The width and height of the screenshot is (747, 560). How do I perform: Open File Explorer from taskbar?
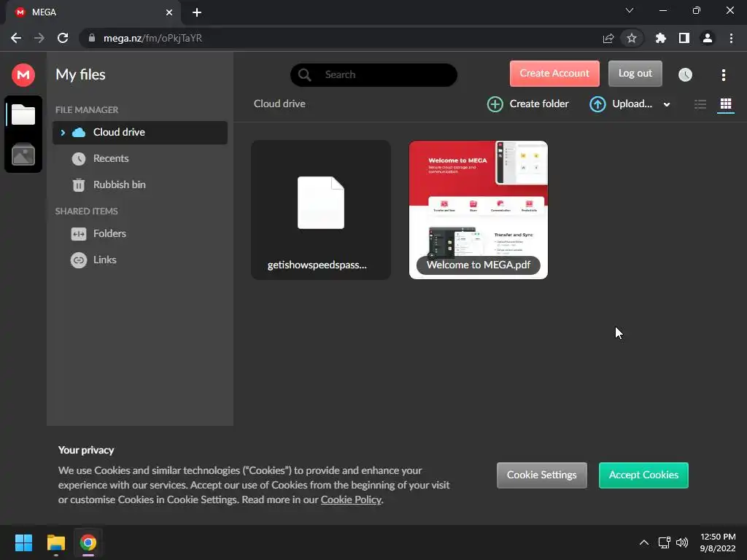click(x=55, y=542)
